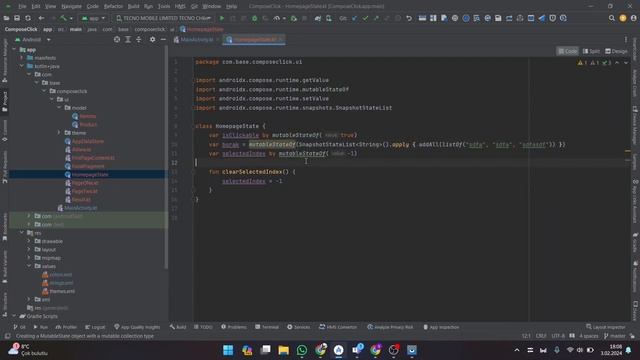Open Search Everywhere magnifier icon
This screenshot has width=640, height=360.
click(611, 18)
